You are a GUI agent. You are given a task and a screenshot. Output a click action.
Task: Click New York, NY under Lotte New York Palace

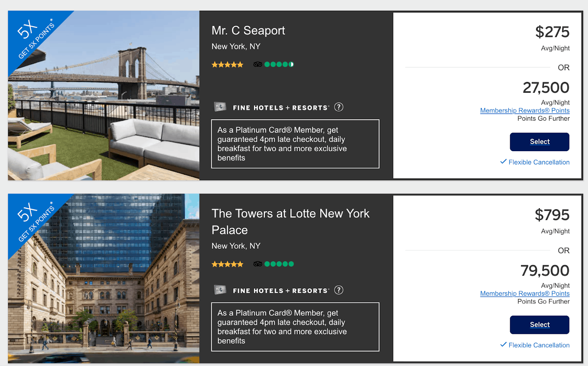point(236,246)
